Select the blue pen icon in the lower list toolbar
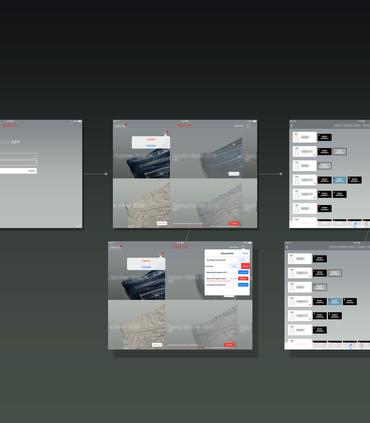The image size is (370, 423). [350, 346]
